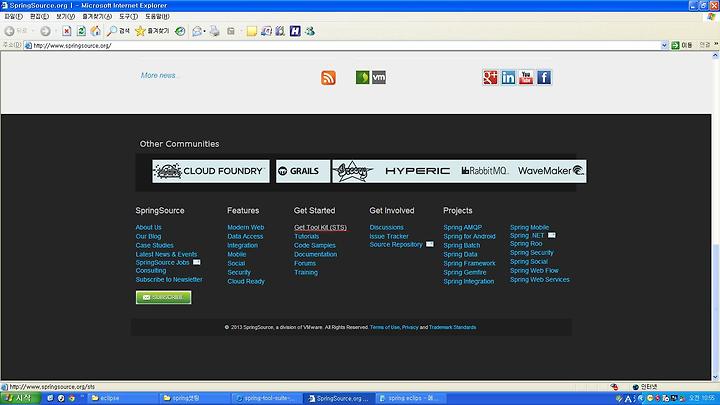Click the browser Forward button
Screen dimensions: 720x405
(45, 31)
